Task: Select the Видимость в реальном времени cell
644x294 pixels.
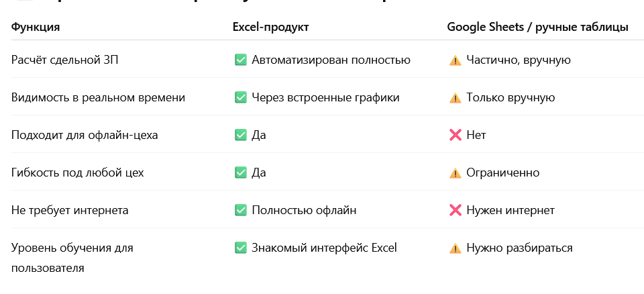Action: (98, 98)
